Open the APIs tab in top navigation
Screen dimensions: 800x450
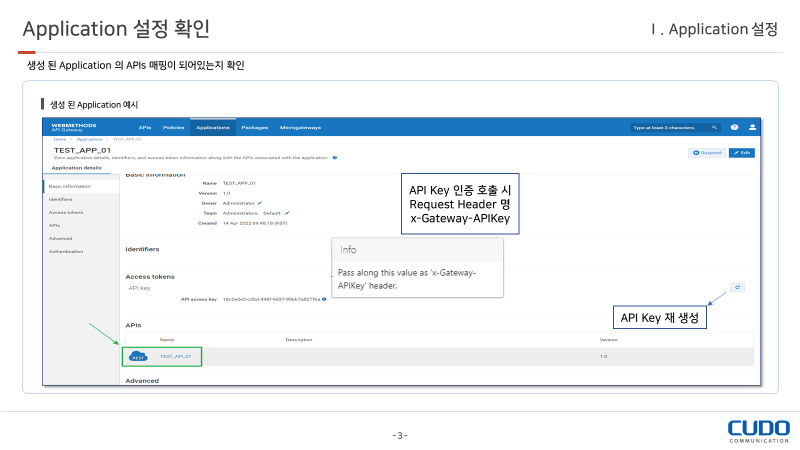[145, 128]
